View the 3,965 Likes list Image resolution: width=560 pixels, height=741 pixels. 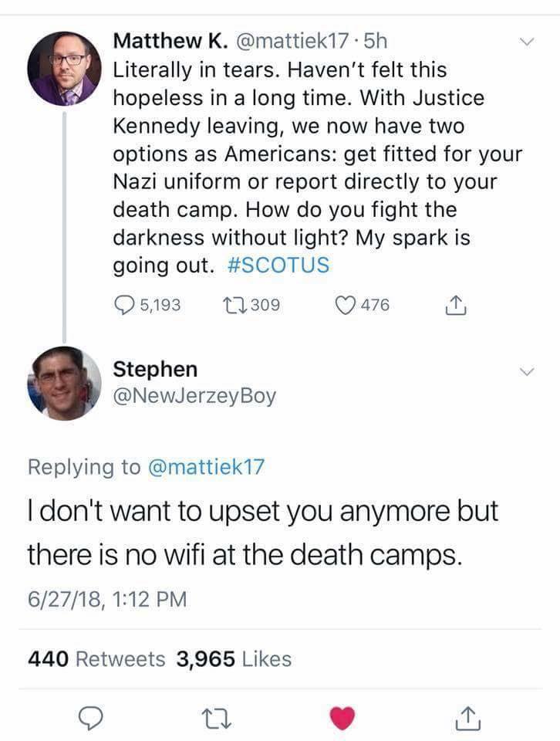(x=234, y=658)
